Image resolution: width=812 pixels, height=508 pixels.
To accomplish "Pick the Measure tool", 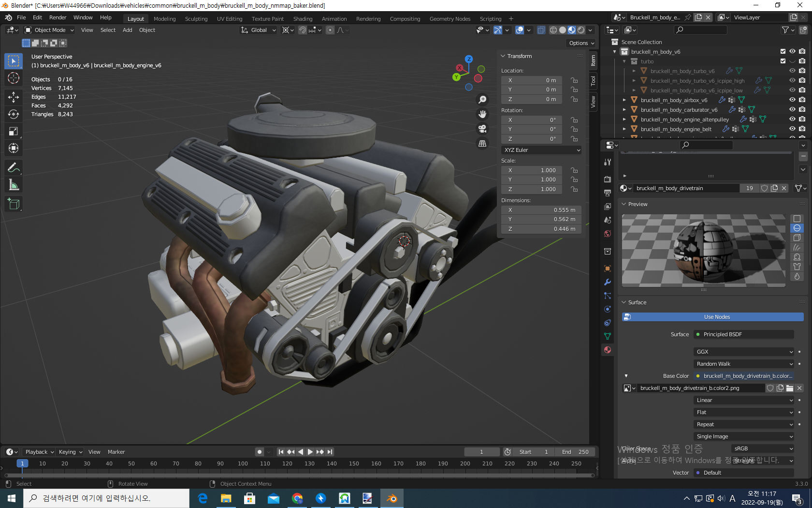I will 14,185.
